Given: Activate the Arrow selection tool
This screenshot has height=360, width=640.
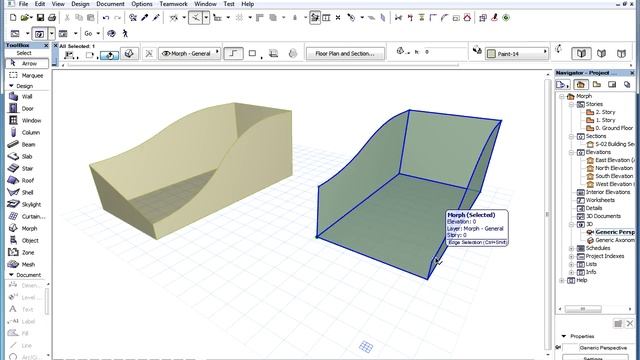Looking at the screenshot, I should coord(27,63).
